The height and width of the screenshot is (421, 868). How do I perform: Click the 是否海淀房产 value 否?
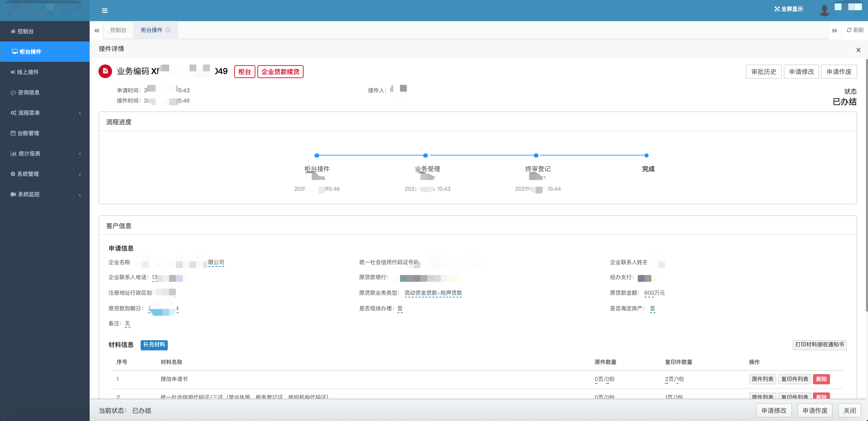[652, 309]
